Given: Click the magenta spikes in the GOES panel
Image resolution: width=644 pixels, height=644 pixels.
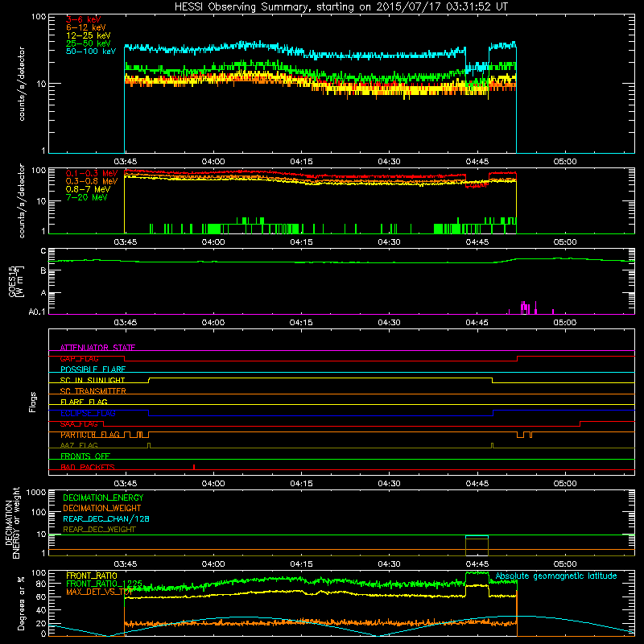Looking at the screenshot, I should click(530, 308).
